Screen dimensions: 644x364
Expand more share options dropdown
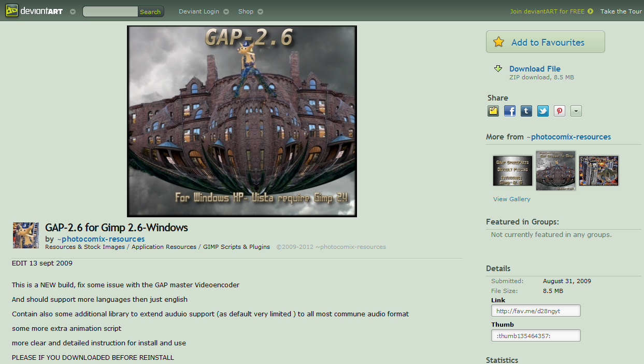click(x=576, y=110)
